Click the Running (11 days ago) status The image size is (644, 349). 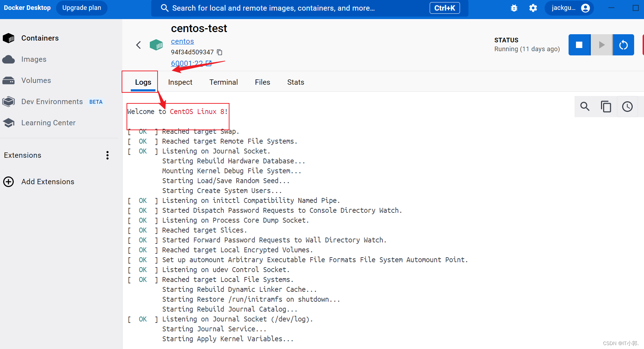[527, 49]
